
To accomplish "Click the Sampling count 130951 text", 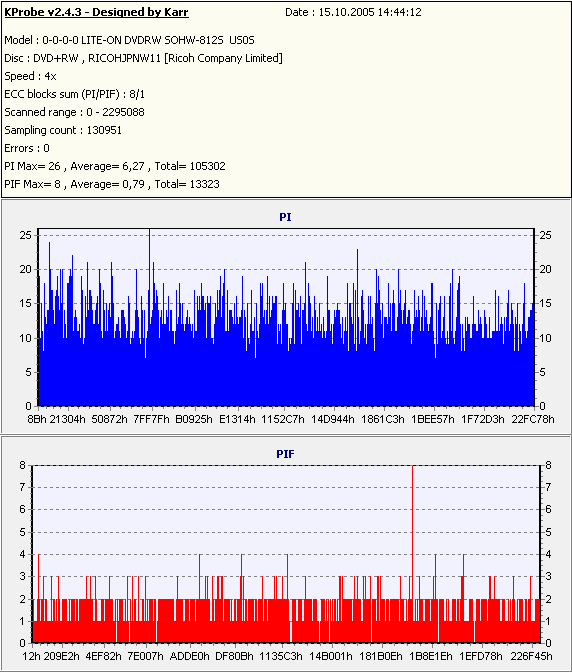I will (x=63, y=130).
